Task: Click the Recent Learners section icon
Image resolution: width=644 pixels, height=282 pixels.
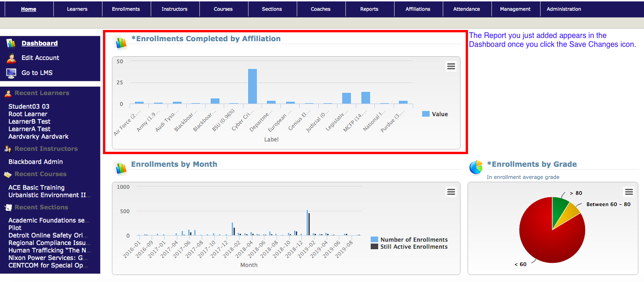Action: point(8,93)
